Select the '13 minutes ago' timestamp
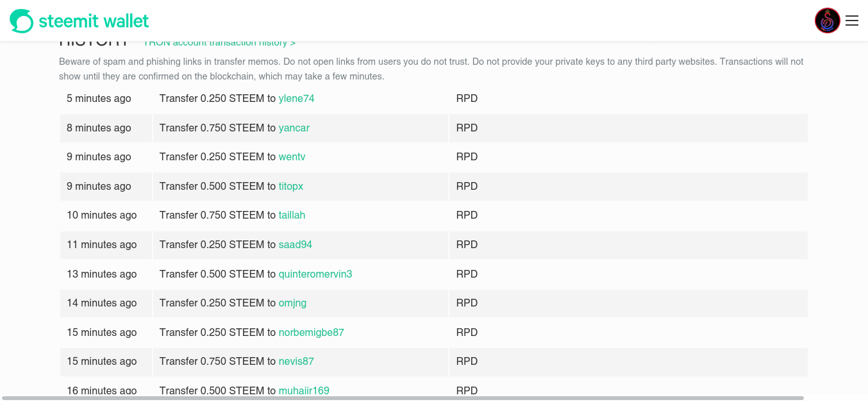The image size is (868, 402). coord(102,274)
